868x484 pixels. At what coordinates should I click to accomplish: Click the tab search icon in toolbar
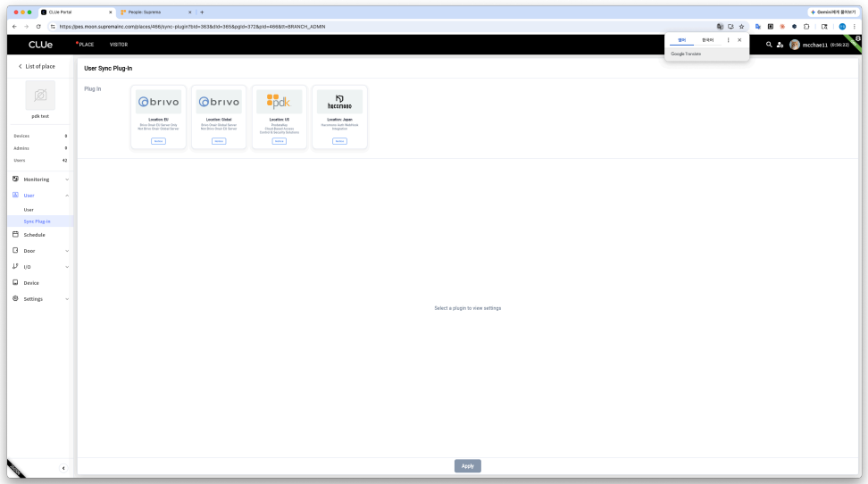pos(824,27)
